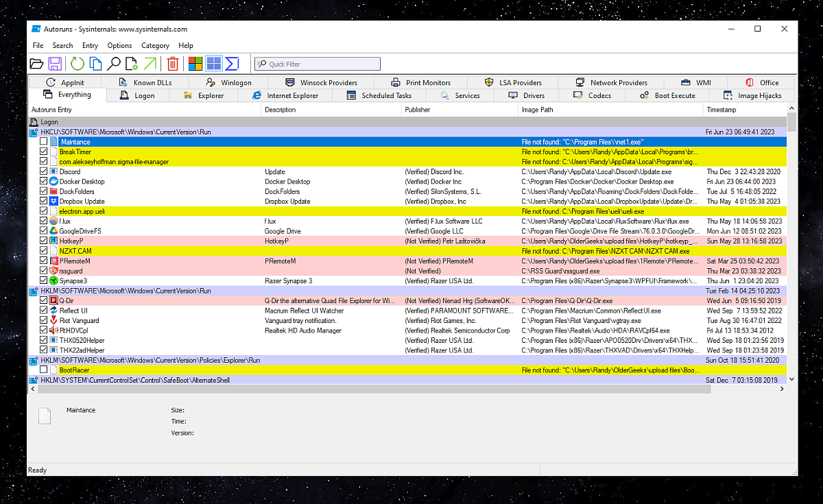Open the Drivers tab

click(x=527, y=95)
